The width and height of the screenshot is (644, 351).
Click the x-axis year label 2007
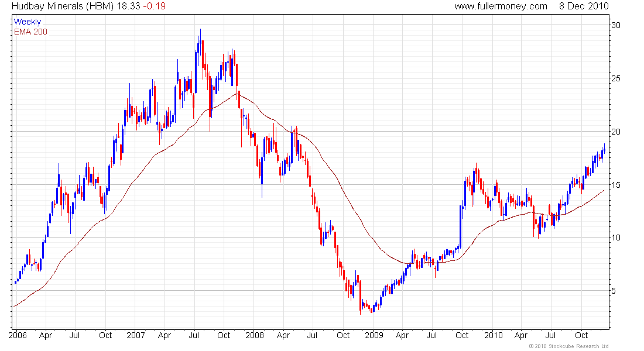coord(136,335)
